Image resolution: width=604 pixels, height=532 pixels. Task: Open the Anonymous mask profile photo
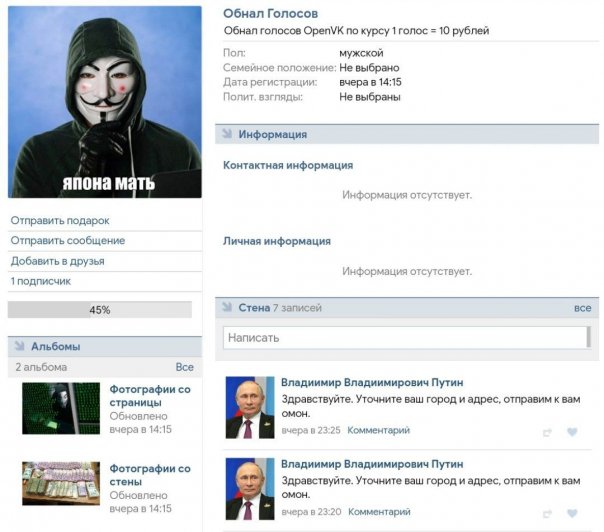(105, 102)
